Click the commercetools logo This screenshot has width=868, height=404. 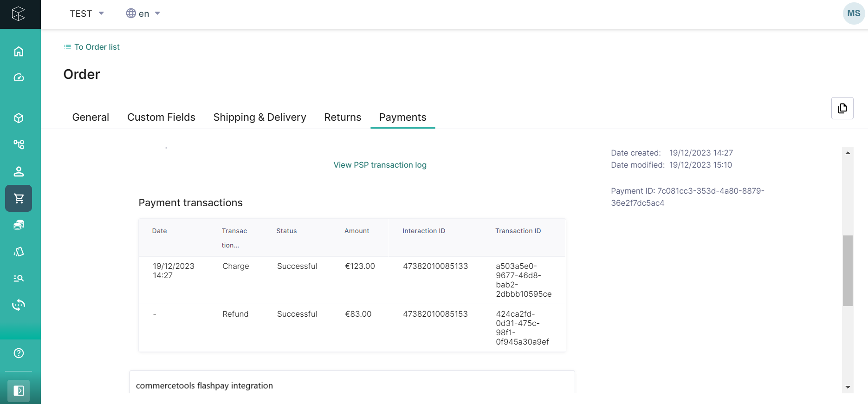19,14
